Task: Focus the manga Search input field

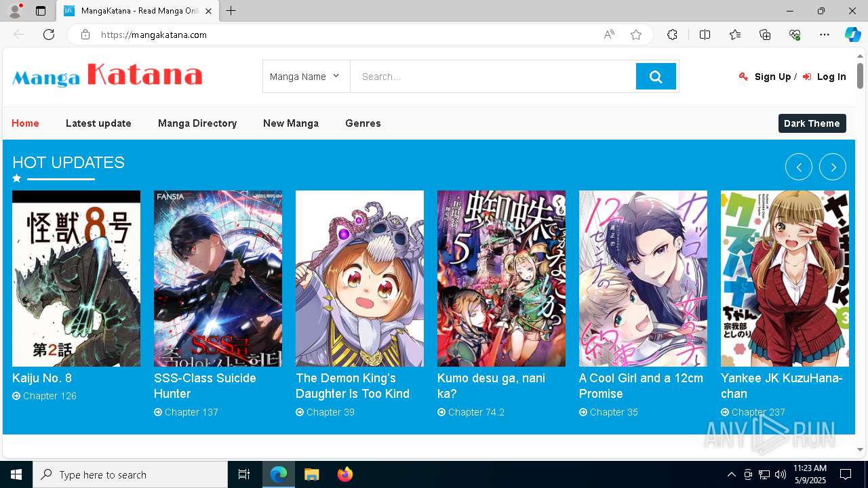Action: coord(493,77)
